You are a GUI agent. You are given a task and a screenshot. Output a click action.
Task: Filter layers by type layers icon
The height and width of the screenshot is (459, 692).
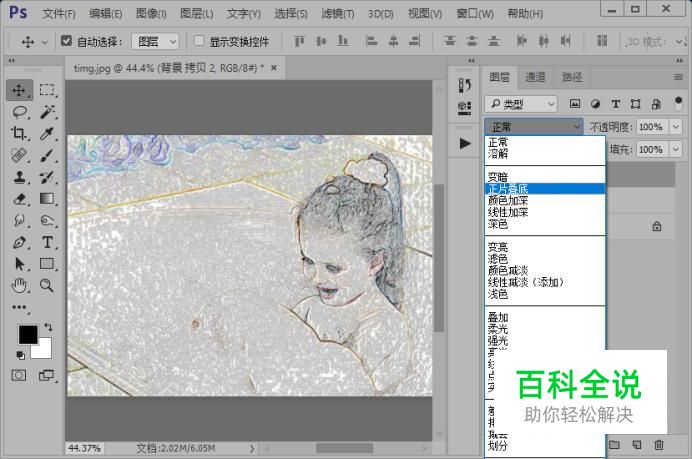(x=616, y=104)
